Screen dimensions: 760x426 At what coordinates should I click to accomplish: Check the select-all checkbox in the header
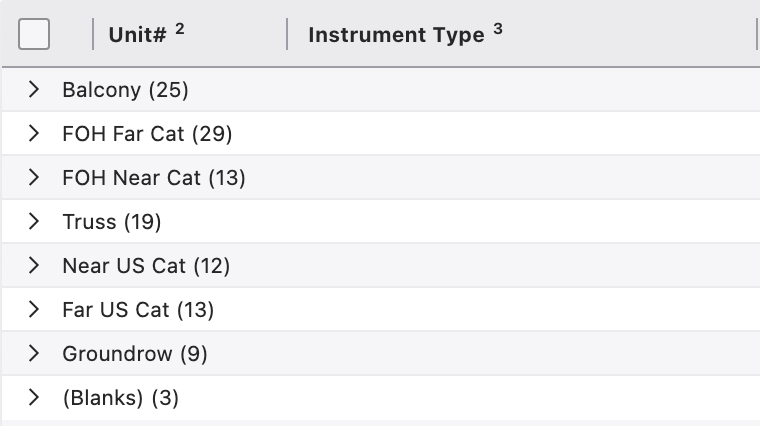coord(34,35)
